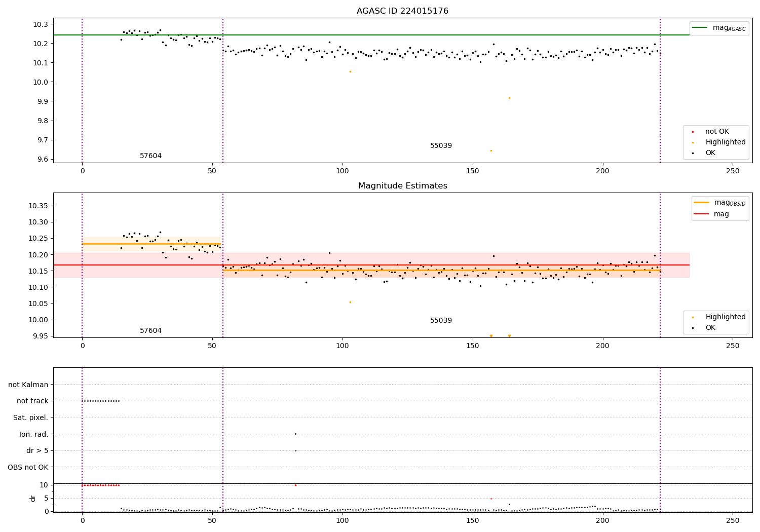Image resolution: width=760 pixels, height=532 pixels.
Task: Click the '55039' label in the middle plot
Action: pos(441,321)
